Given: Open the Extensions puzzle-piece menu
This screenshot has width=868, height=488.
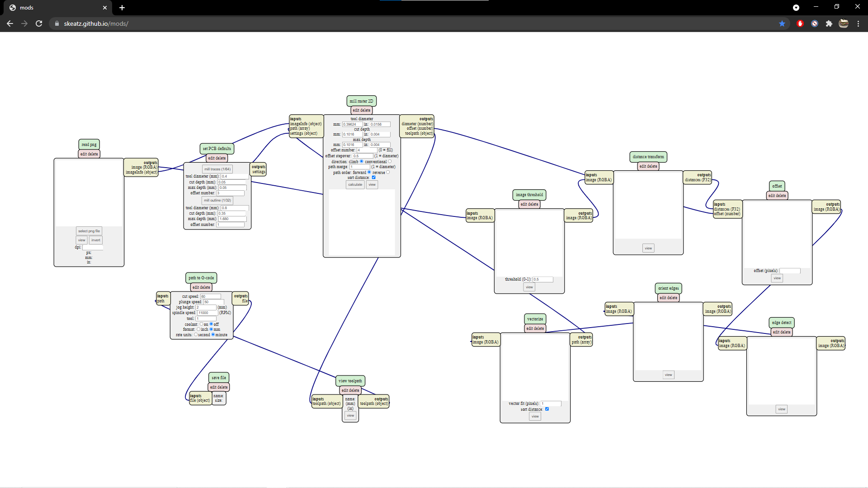Looking at the screenshot, I should (x=829, y=23).
